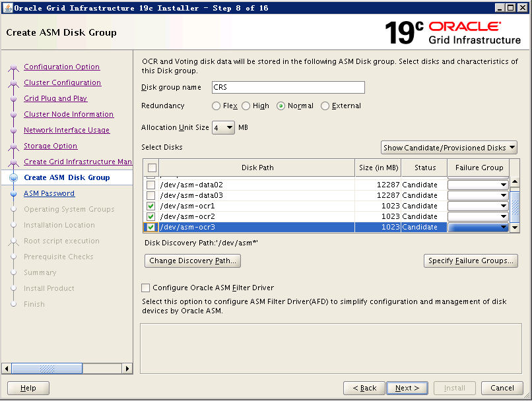Image resolution: width=532 pixels, height=401 pixels.
Task: Click the Java icon in the title bar
Action: [x=7, y=7]
